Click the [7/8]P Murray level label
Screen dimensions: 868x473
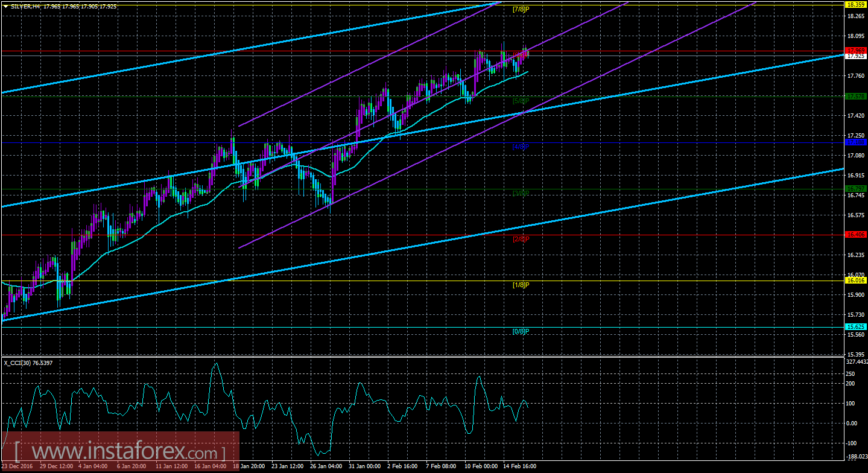tap(521, 9)
